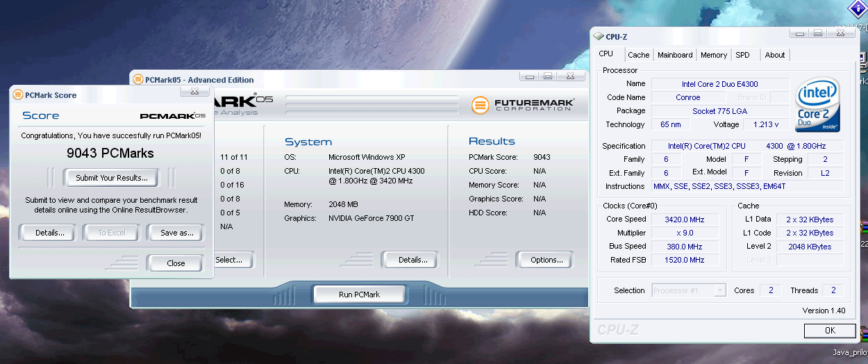Switch to the Cache tab
This screenshot has width=868, height=364.
tap(639, 55)
